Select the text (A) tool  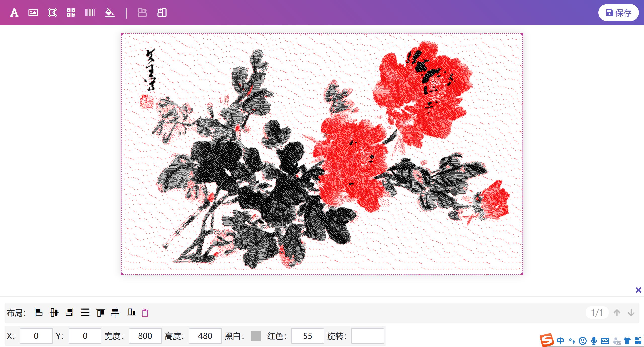[x=14, y=13]
